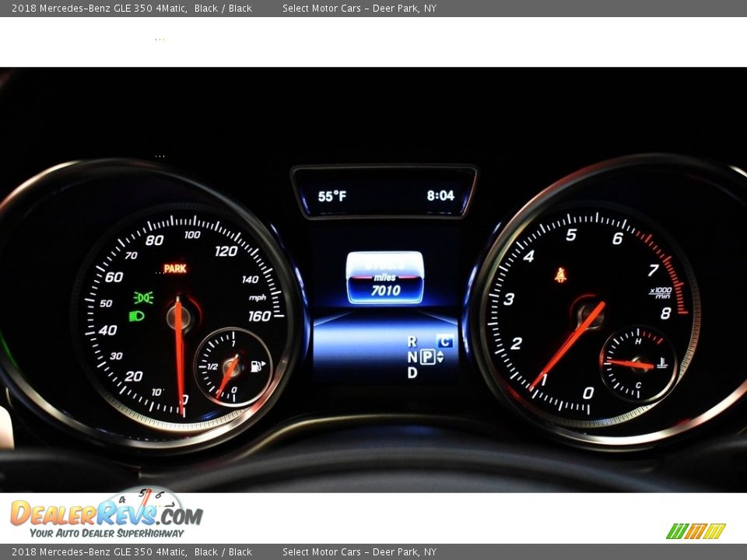
Task: Click the fuel gauge needle
Action: [x=226, y=376]
